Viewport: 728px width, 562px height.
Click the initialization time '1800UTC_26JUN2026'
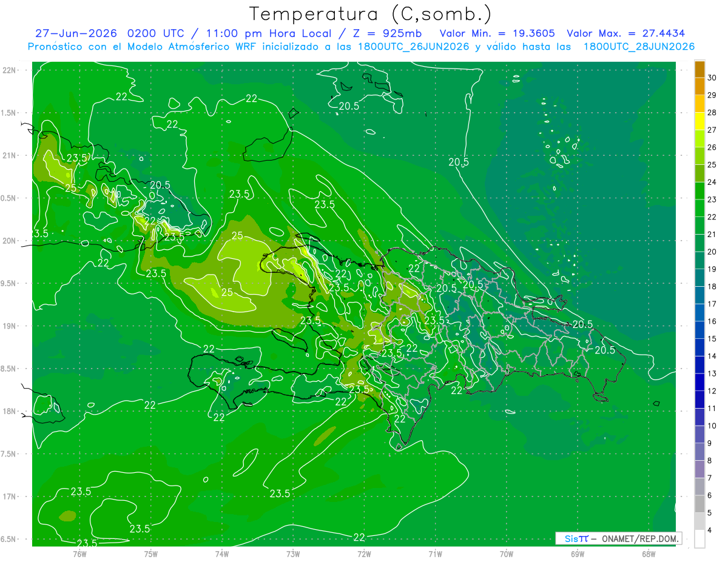413,47
